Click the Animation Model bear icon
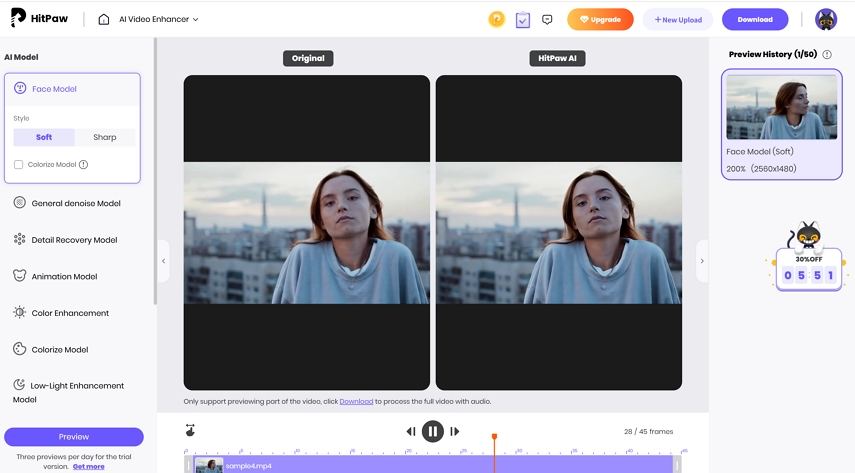The image size is (855, 473). point(20,276)
